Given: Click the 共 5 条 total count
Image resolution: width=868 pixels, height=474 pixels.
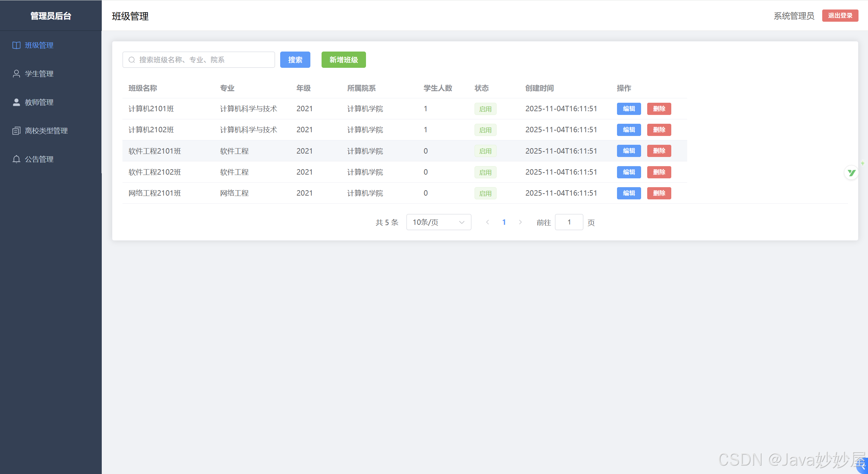Looking at the screenshot, I should coord(387,222).
